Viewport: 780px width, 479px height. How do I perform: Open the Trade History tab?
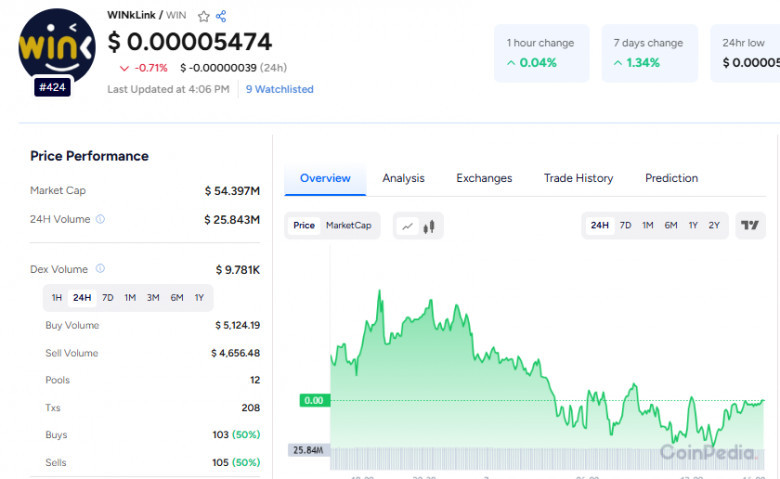click(x=579, y=178)
